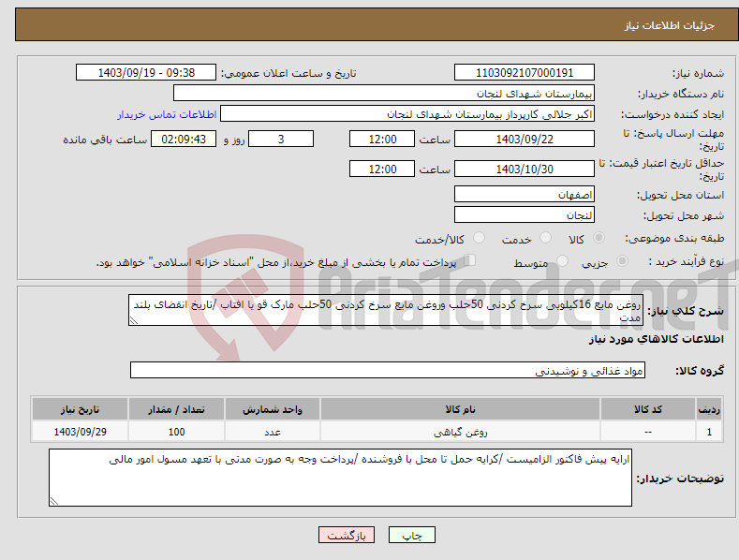Click the remaining days field showing 3
The width and height of the screenshot is (739, 560).
(281, 139)
